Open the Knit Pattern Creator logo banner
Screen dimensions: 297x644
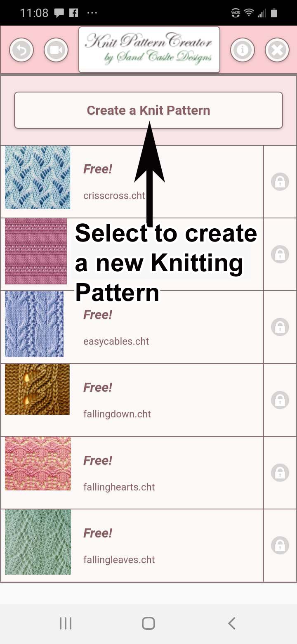point(149,50)
